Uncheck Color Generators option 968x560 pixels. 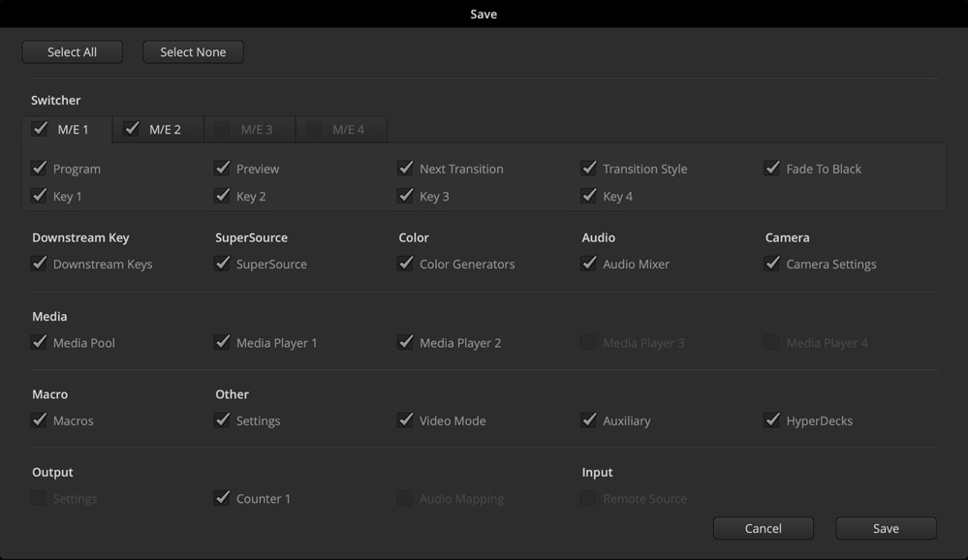point(406,264)
